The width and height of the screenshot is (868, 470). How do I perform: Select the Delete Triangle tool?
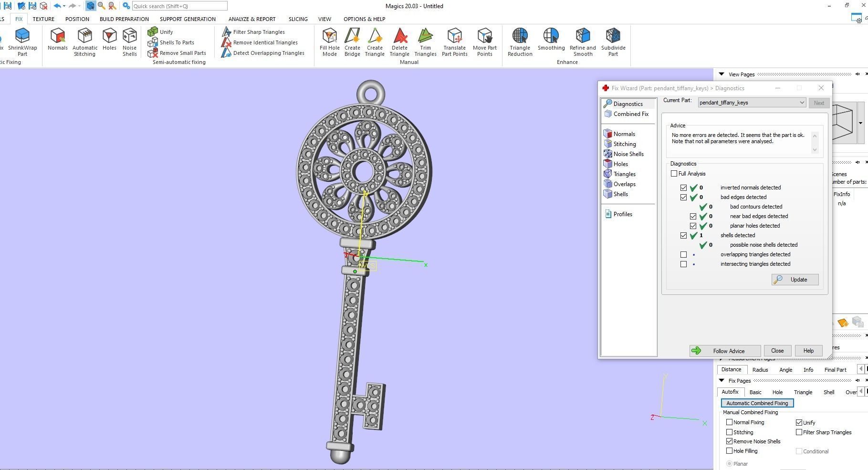click(x=399, y=42)
